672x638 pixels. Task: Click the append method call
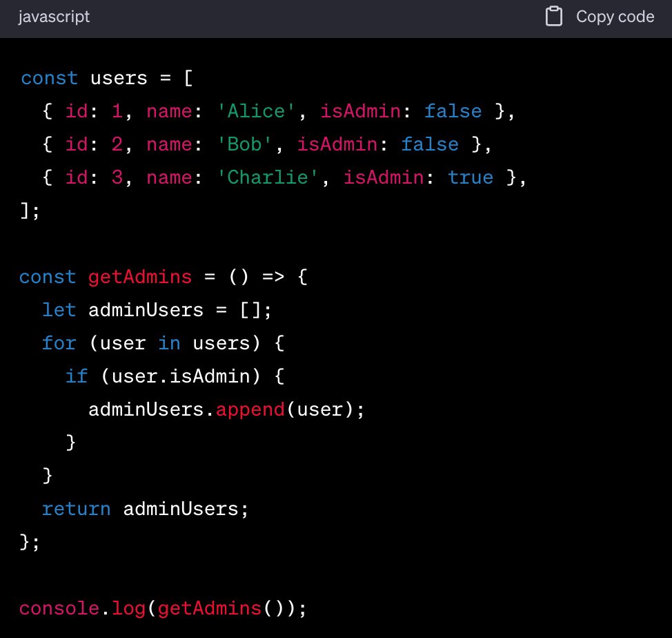coord(250,410)
